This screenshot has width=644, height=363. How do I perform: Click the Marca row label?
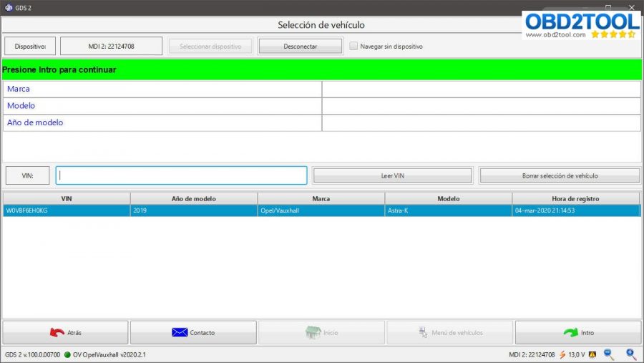click(x=19, y=89)
